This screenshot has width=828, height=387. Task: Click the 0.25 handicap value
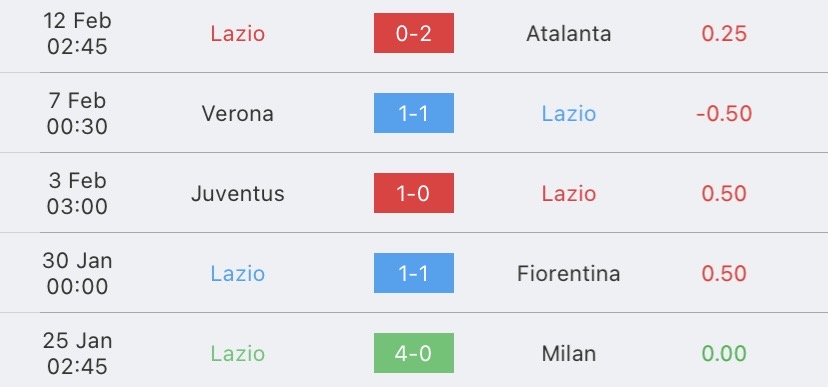click(724, 34)
